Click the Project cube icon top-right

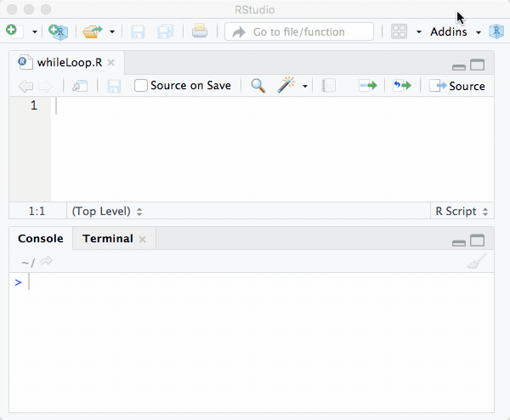496,31
